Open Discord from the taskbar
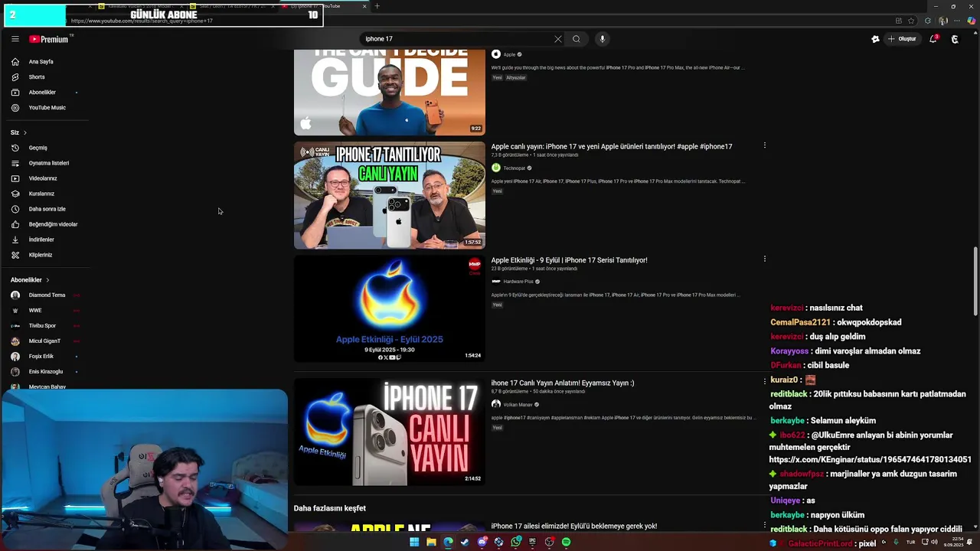Image resolution: width=980 pixels, height=551 pixels. [482, 542]
